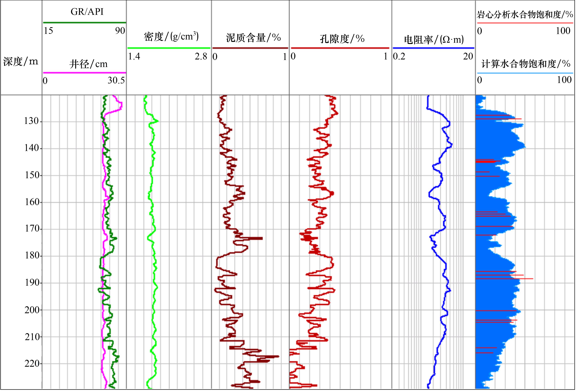
Task: Click the GR scale maximum value 90
Action: [x=120, y=31]
